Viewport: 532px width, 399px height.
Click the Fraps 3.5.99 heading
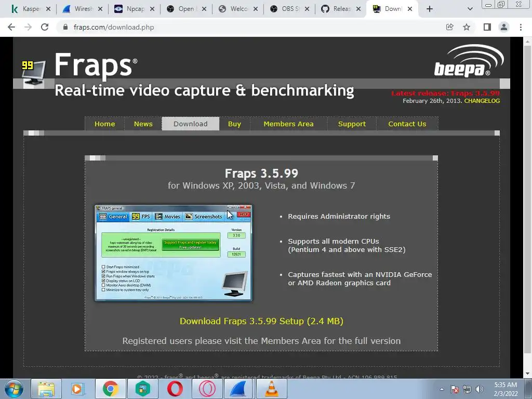pyautogui.click(x=261, y=174)
